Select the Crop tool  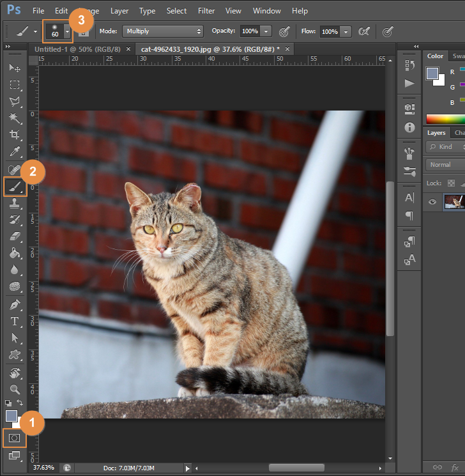pyautogui.click(x=14, y=134)
